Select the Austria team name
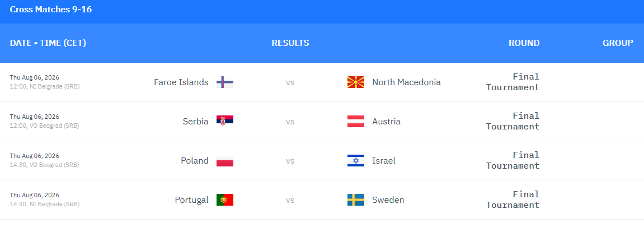Screen dimensions: 644x232 (386, 122)
